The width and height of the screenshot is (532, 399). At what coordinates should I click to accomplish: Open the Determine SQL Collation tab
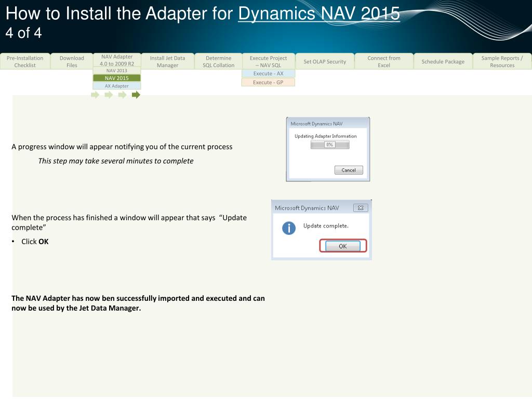(219, 61)
